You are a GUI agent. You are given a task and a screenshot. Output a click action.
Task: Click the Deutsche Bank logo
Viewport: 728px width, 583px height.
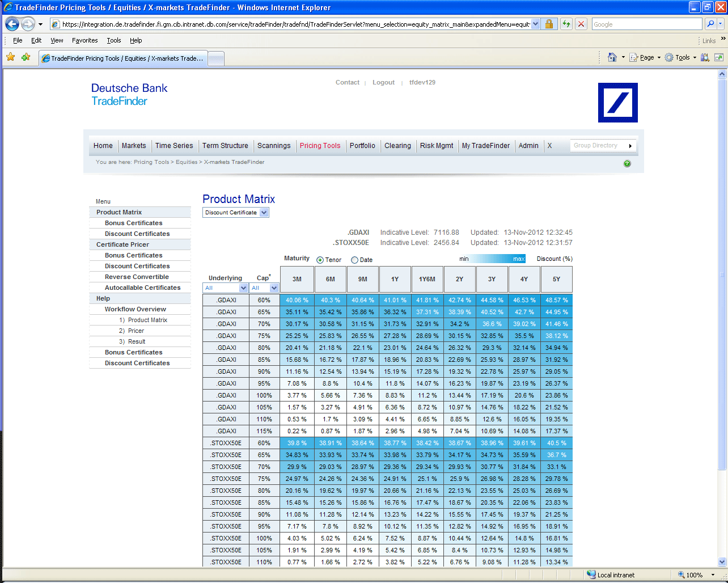click(x=617, y=103)
